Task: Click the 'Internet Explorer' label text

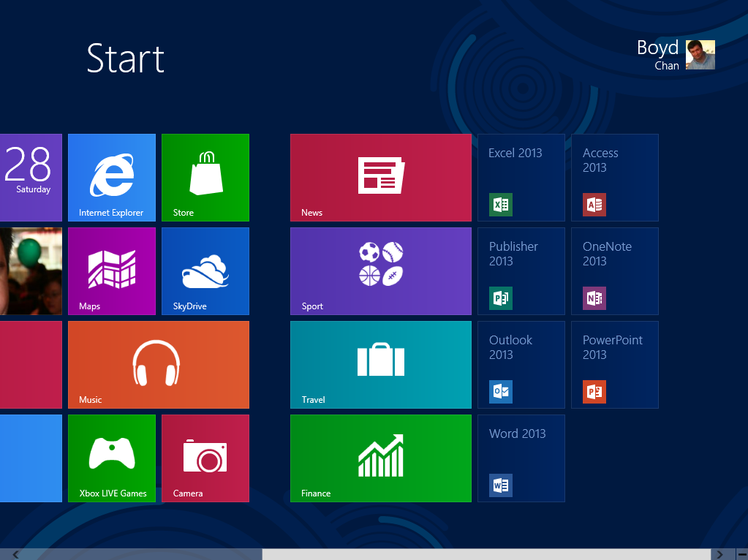Action: [x=111, y=213]
